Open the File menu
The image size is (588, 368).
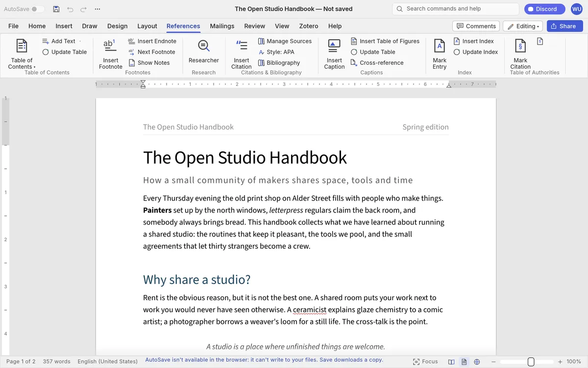click(13, 26)
